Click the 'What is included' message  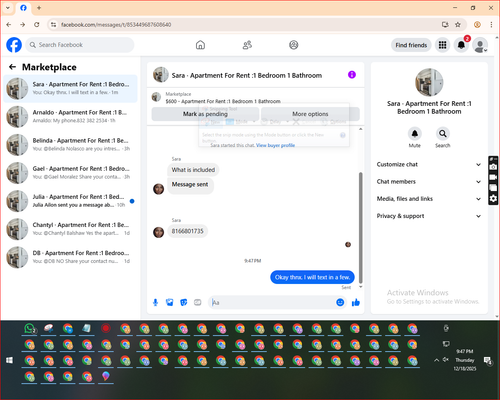tap(193, 170)
